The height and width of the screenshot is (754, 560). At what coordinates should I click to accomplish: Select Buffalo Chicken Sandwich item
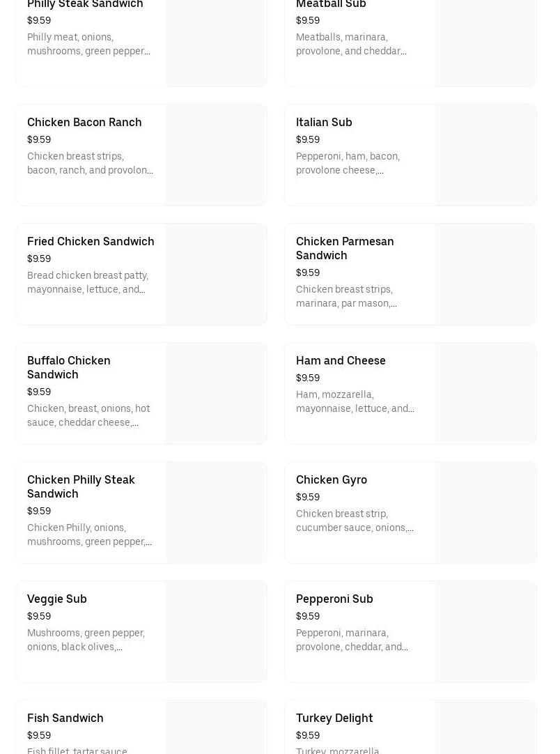141,393
